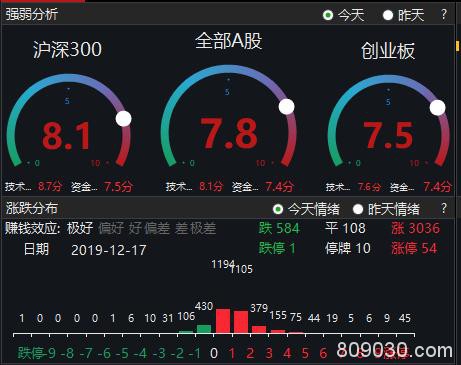
Task: Open help for 涨跌分布 panel
Action: tap(444, 209)
